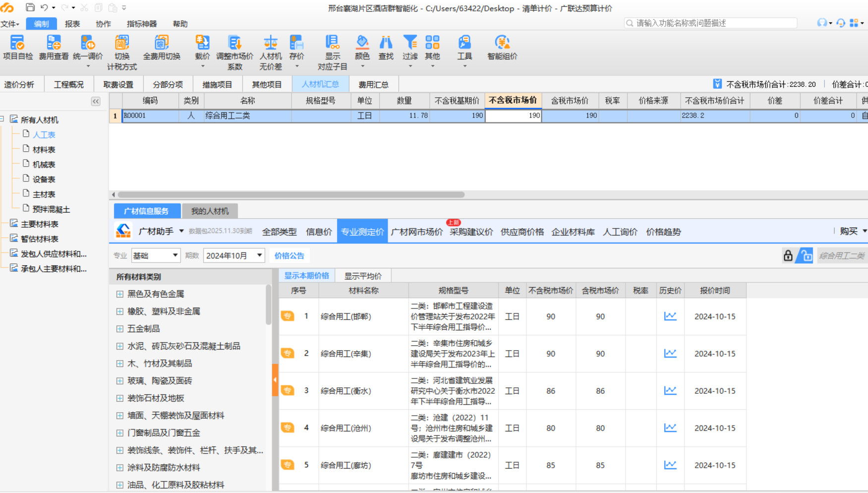Switch to the 报表 menu tab
868x493 pixels.
72,24
